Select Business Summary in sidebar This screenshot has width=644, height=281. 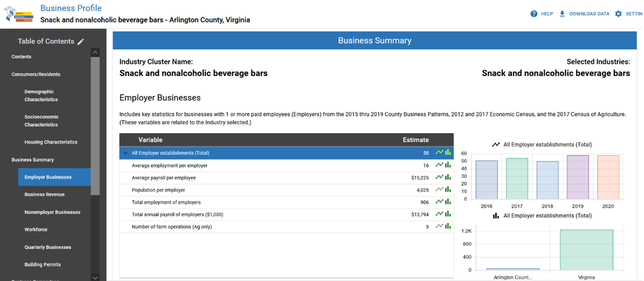coord(33,160)
